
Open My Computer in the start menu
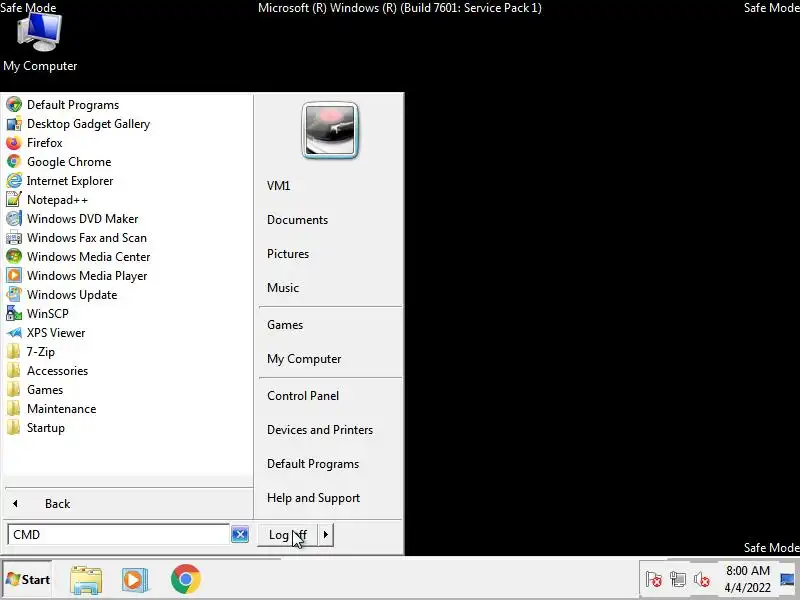point(304,359)
